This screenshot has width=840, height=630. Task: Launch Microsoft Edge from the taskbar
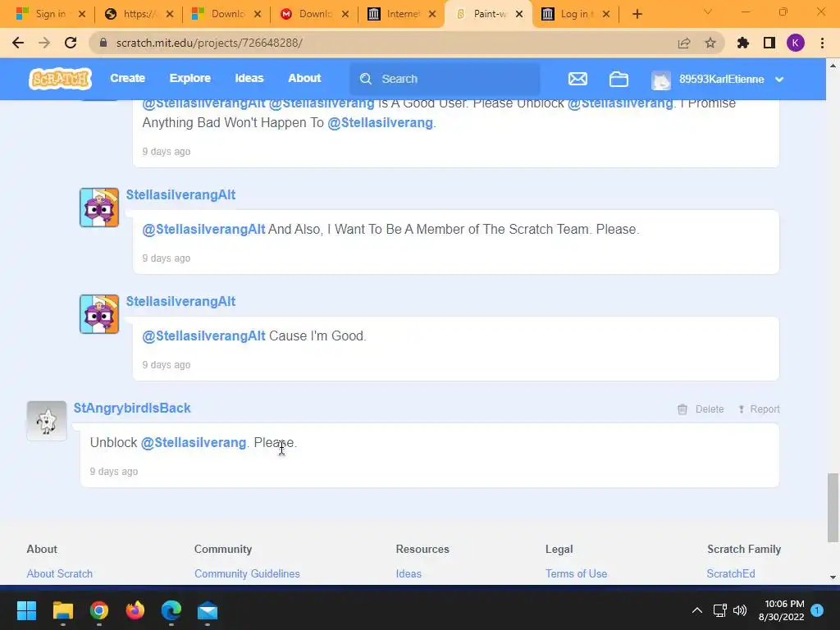pos(171,610)
